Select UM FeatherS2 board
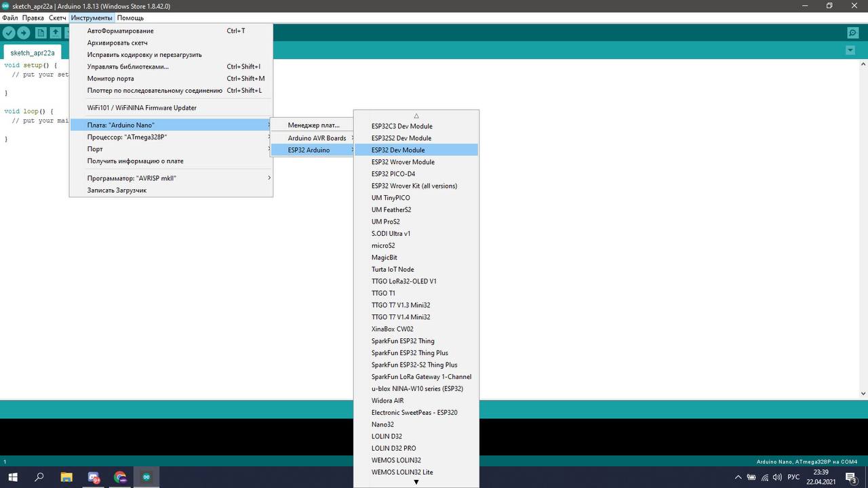The image size is (868, 488). pyautogui.click(x=416, y=209)
